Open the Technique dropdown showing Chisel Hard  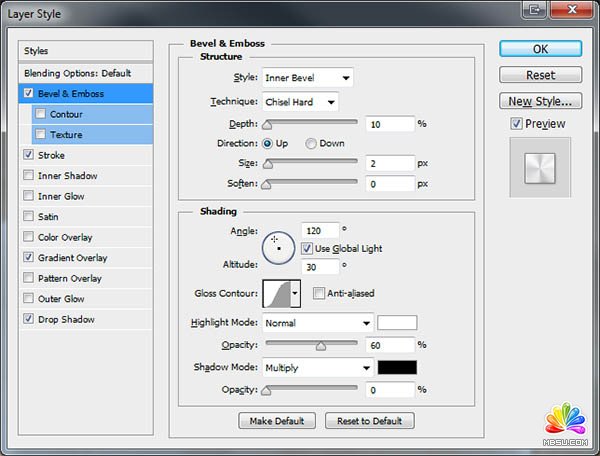point(300,102)
